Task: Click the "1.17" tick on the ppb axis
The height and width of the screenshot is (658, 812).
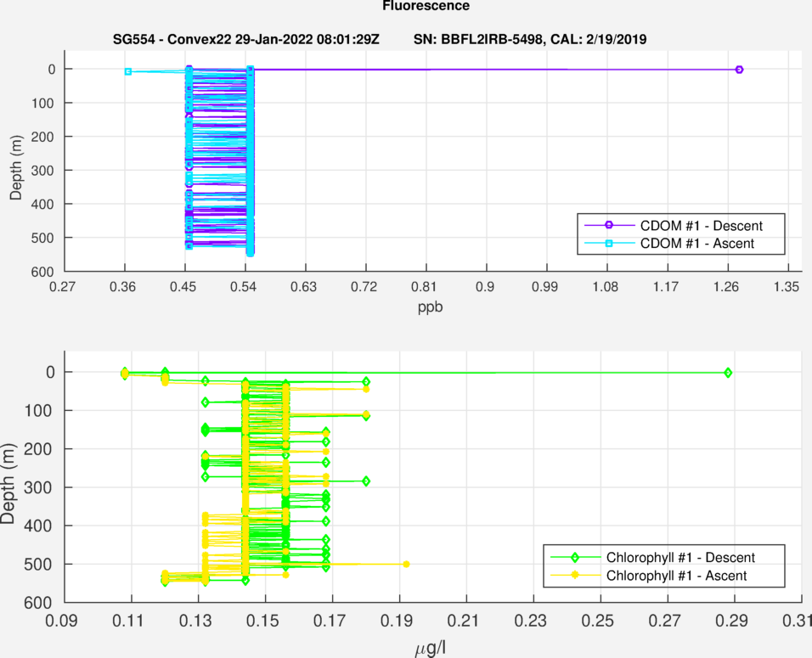Action: pos(665,287)
